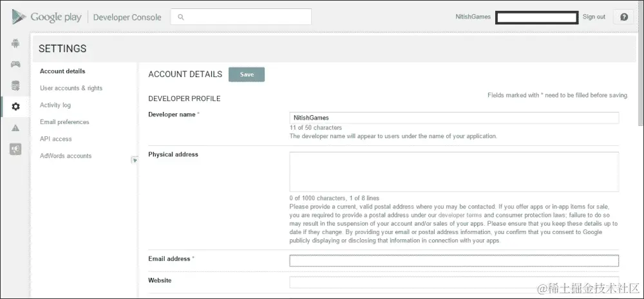Click the Physical address text area
This screenshot has height=299, width=644.
[454, 172]
